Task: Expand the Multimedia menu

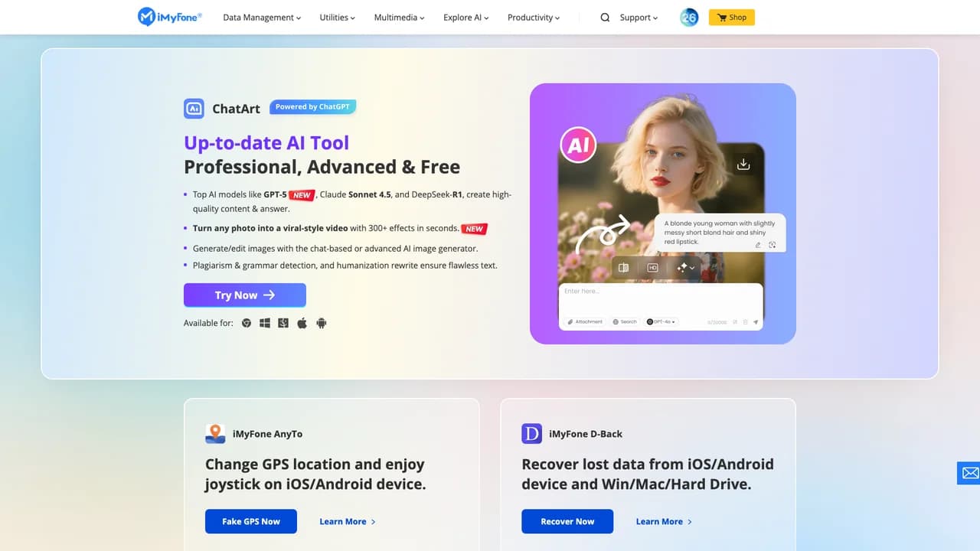Action: coord(400,18)
